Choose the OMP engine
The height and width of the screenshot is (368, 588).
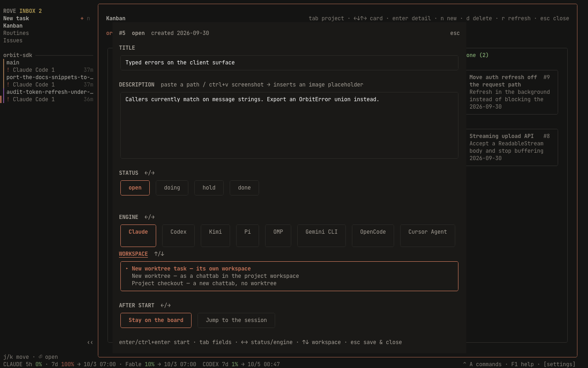278,236
